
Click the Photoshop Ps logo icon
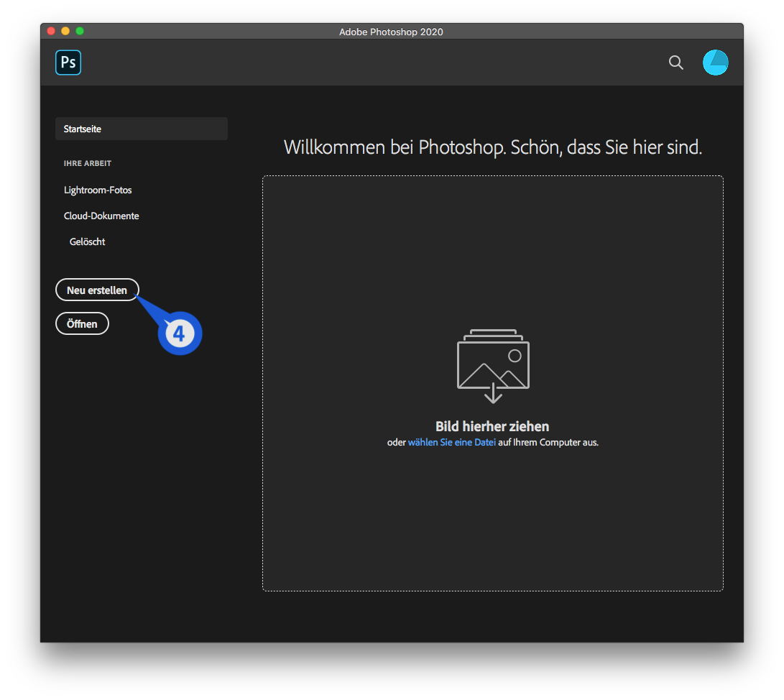pyautogui.click(x=68, y=63)
